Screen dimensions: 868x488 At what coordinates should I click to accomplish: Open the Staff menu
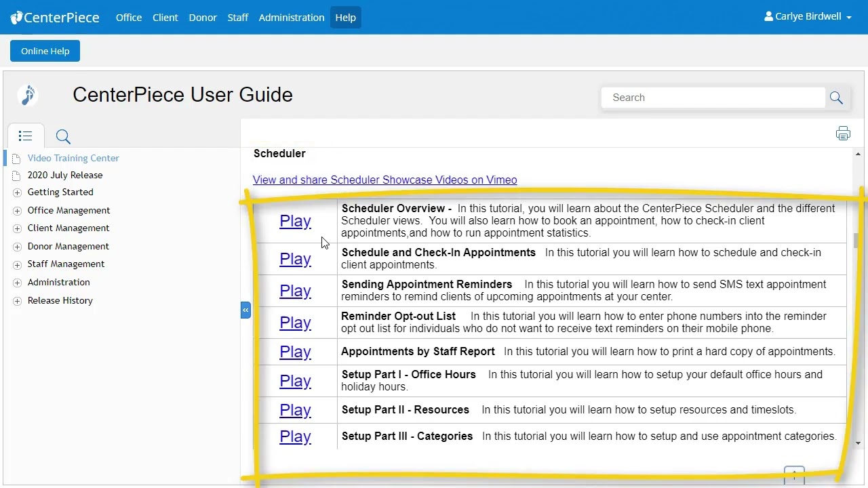click(238, 18)
